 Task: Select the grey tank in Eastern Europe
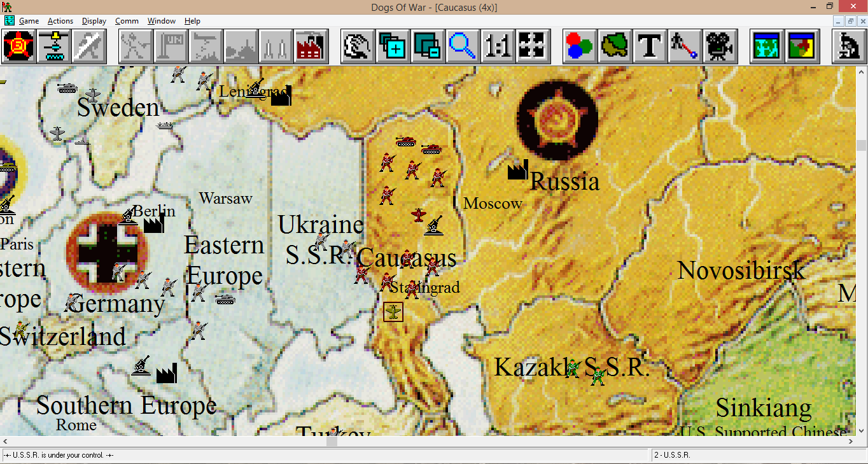point(225,298)
